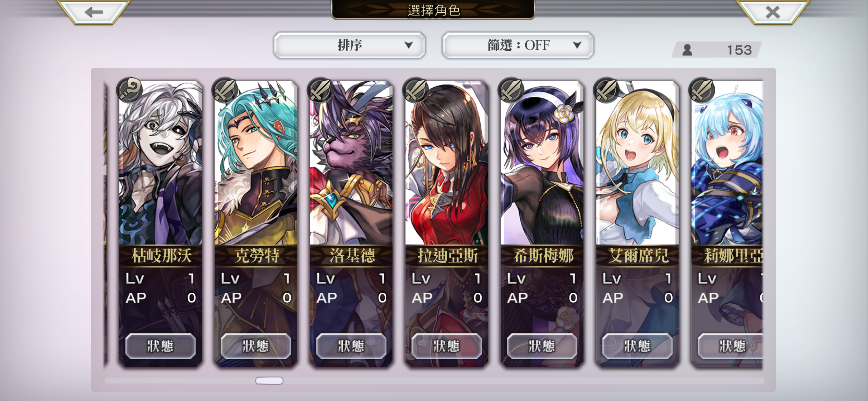Click the character count icon showing 153
This screenshot has height=401, width=868.
click(x=687, y=50)
